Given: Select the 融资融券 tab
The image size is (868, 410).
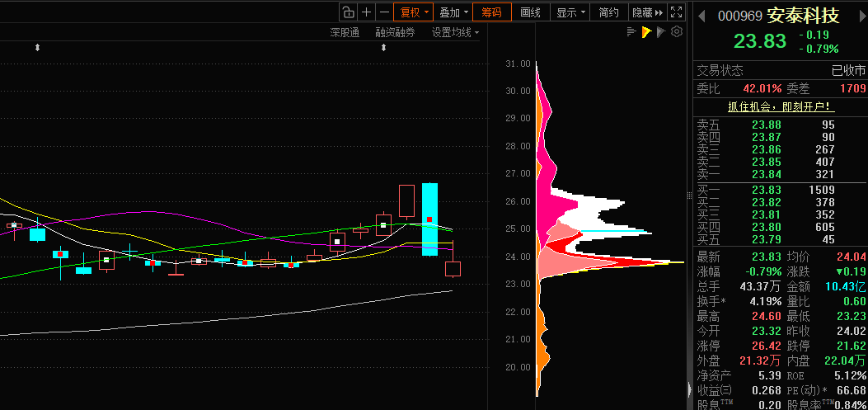Looking at the screenshot, I should coord(395,33).
